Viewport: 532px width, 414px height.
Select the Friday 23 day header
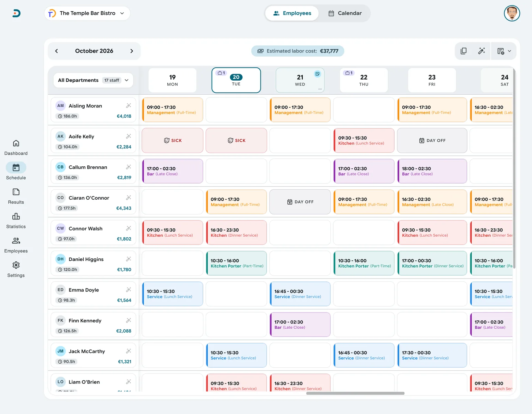(x=432, y=80)
